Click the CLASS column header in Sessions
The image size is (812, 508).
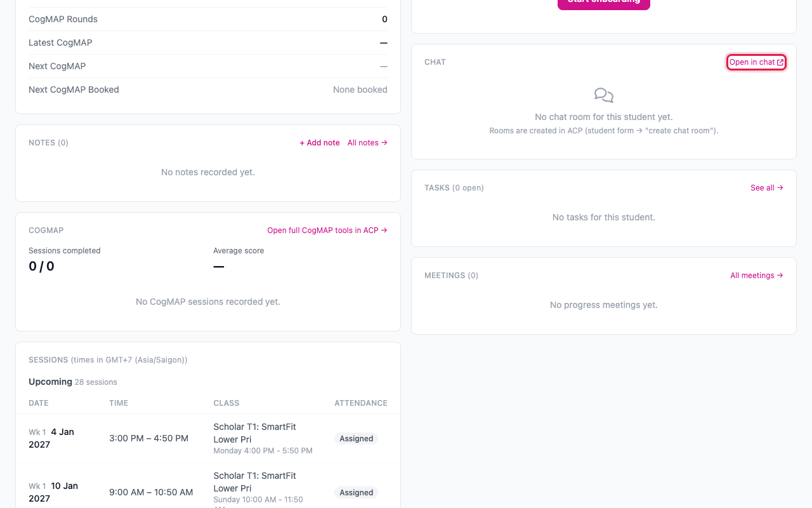click(226, 403)
